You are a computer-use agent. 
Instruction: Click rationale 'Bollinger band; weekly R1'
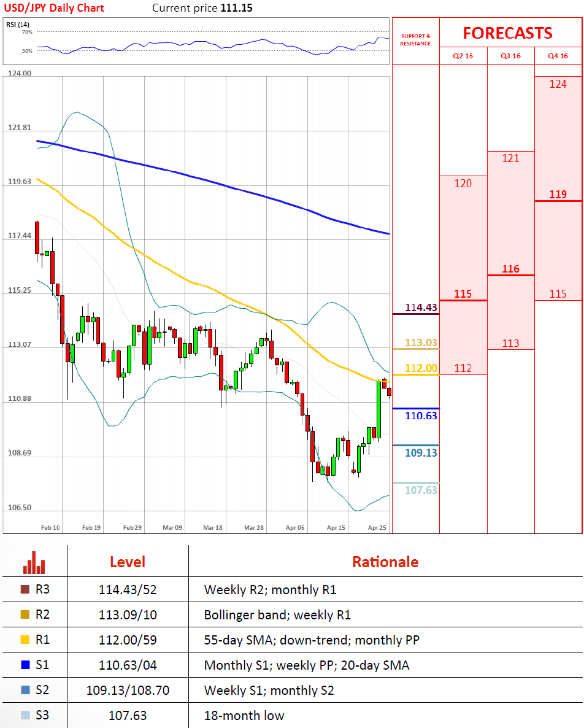coord(277,614)
